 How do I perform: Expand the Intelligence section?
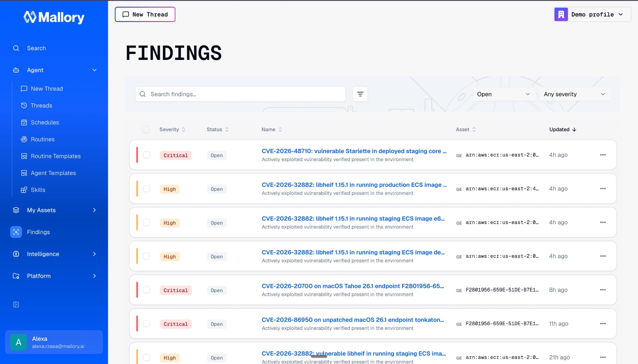[54, 254]
